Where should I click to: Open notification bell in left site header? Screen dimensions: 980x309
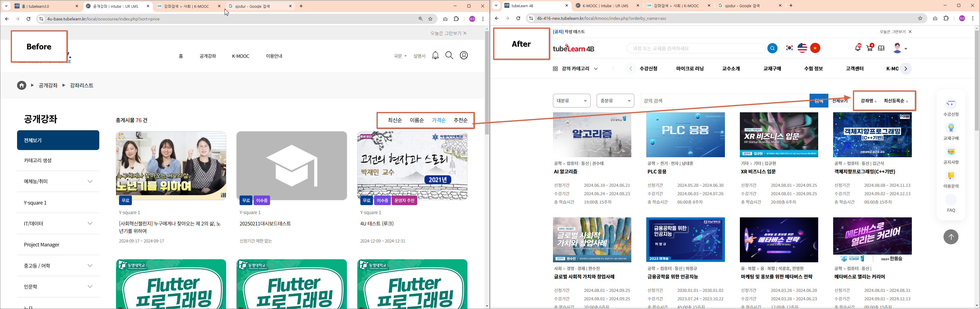[x=435, y=56]
